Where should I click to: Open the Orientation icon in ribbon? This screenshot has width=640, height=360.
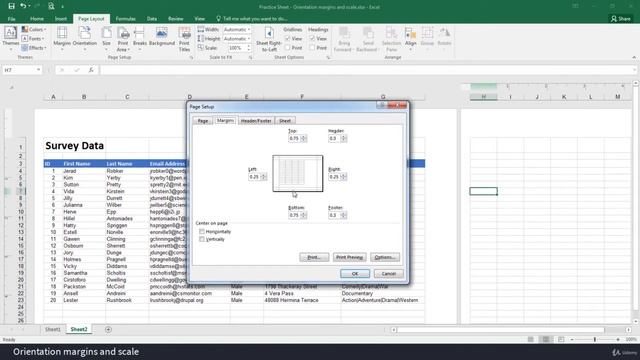point(84,33)
